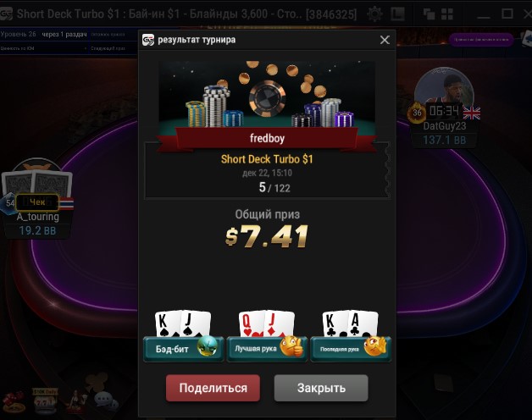Open the live dealer casino icon
The height and width of the screenshot is (420, 532).
[75, 402]
